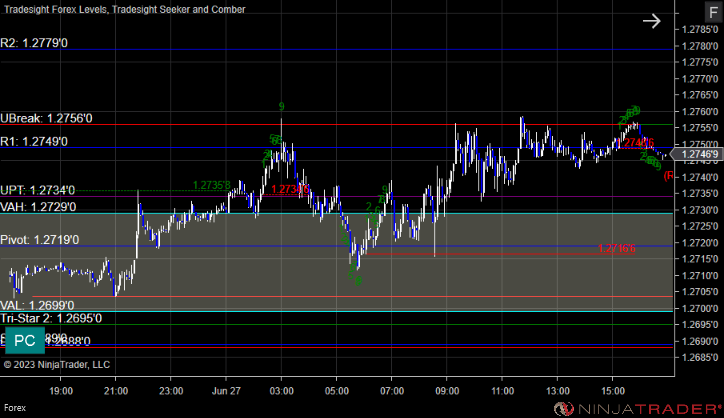The image size is (724, 418).
Task: Click the F button in top corner
Action: (713, 12)
